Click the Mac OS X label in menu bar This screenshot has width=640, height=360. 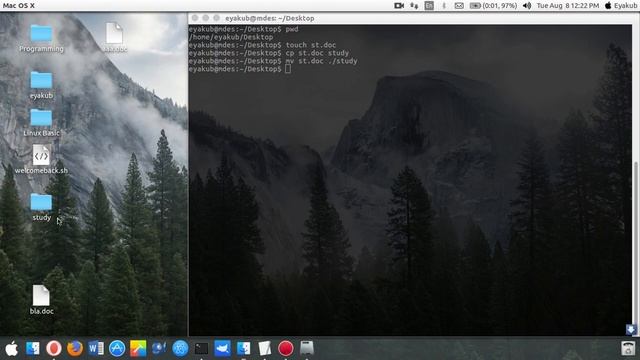pos(18,6)
